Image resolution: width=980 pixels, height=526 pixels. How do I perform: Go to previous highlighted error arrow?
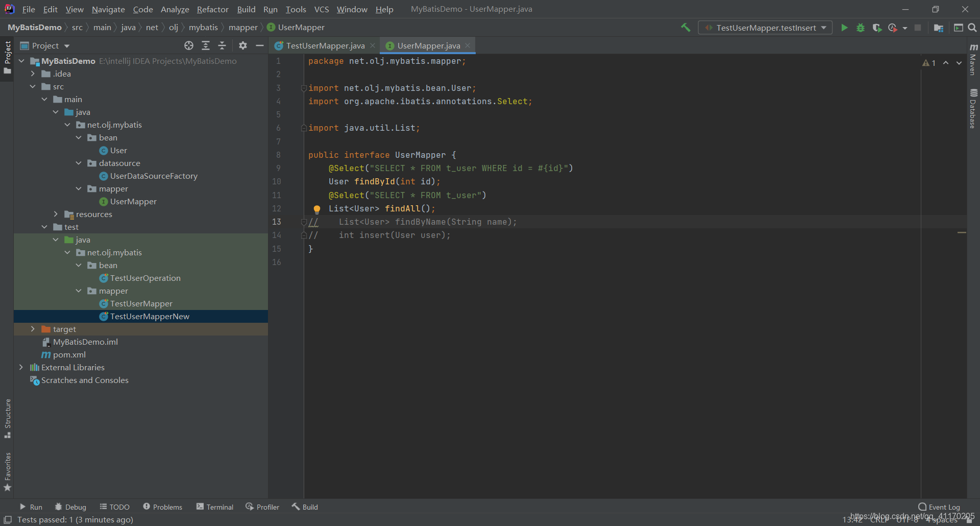pyautogui.click(x=946, y=63)
